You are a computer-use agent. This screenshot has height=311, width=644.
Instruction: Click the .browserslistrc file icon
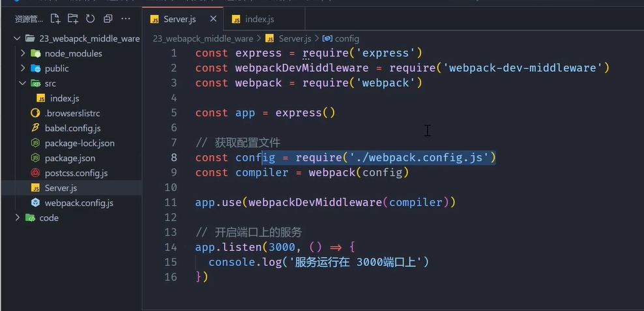tap(36, 113)
